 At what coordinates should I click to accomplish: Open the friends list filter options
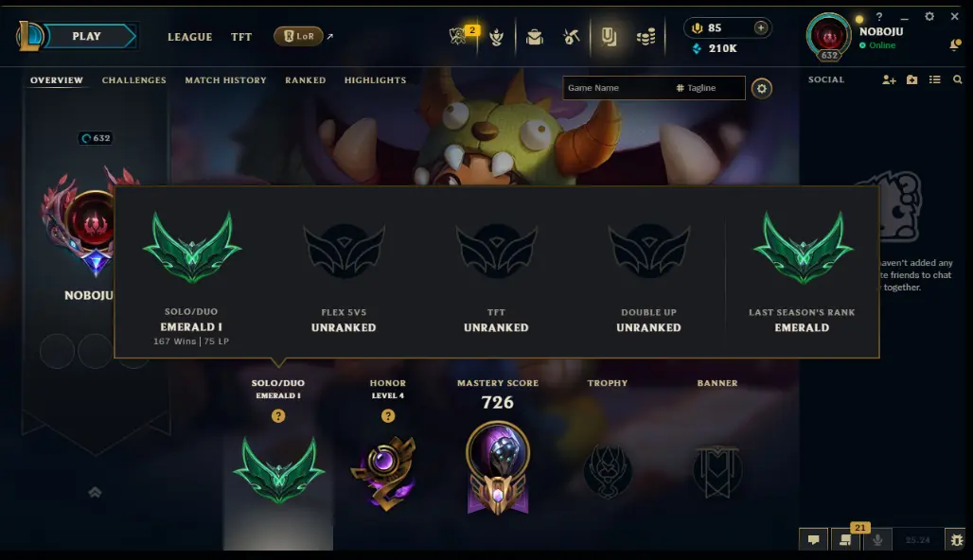click(934, 80)
